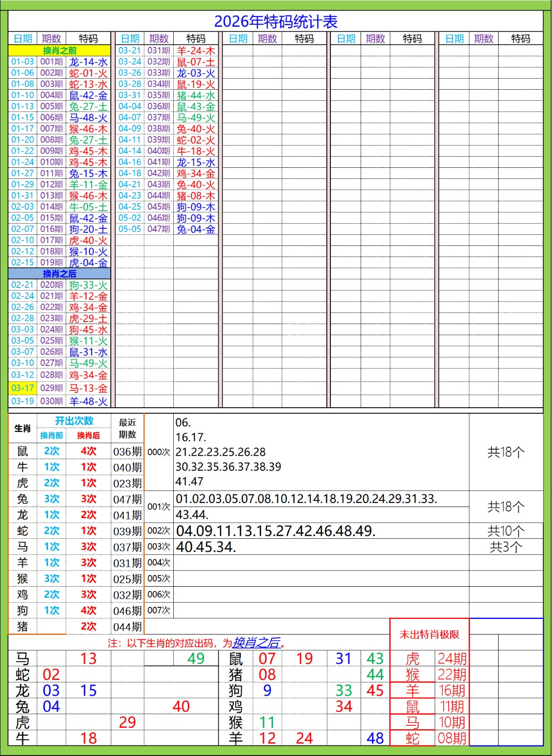Click the date cell 05-05

coord(130,229)
